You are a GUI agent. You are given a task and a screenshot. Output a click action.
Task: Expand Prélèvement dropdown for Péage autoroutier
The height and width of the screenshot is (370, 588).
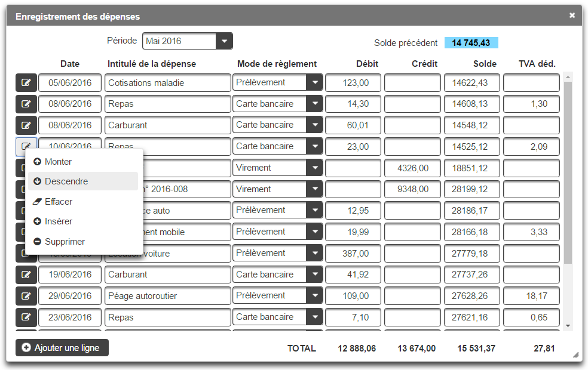click(315, 295)
